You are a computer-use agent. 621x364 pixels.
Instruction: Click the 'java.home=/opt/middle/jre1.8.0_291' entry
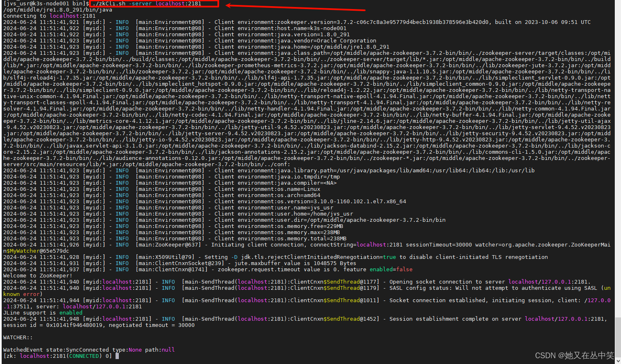[333, 47]
